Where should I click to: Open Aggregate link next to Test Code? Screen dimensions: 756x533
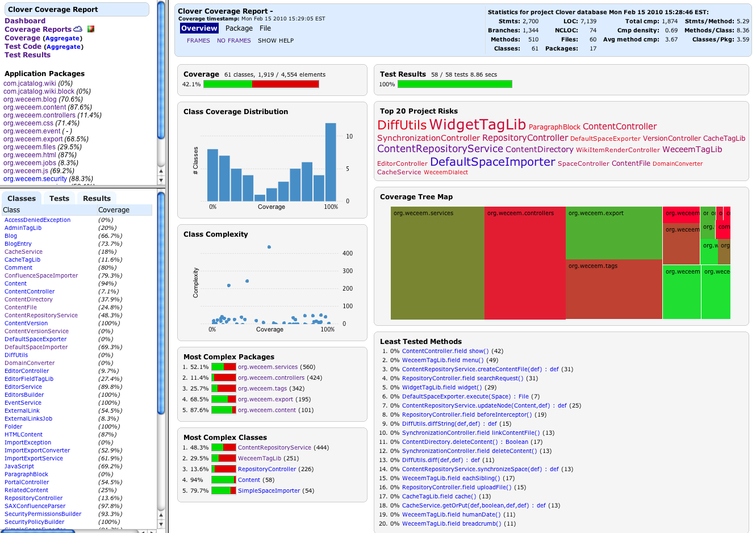[x=64, y=47]
